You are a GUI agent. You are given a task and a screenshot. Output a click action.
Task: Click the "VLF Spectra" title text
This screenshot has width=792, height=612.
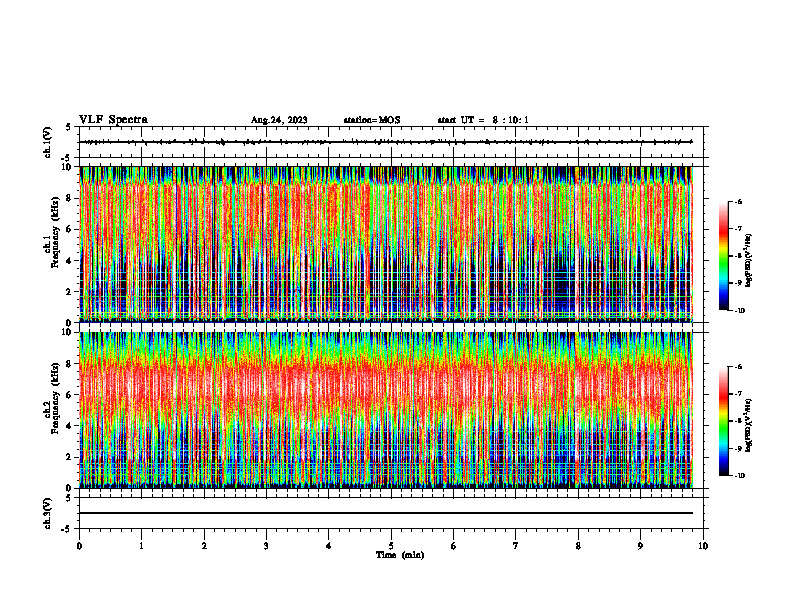[x=113, y=120]
